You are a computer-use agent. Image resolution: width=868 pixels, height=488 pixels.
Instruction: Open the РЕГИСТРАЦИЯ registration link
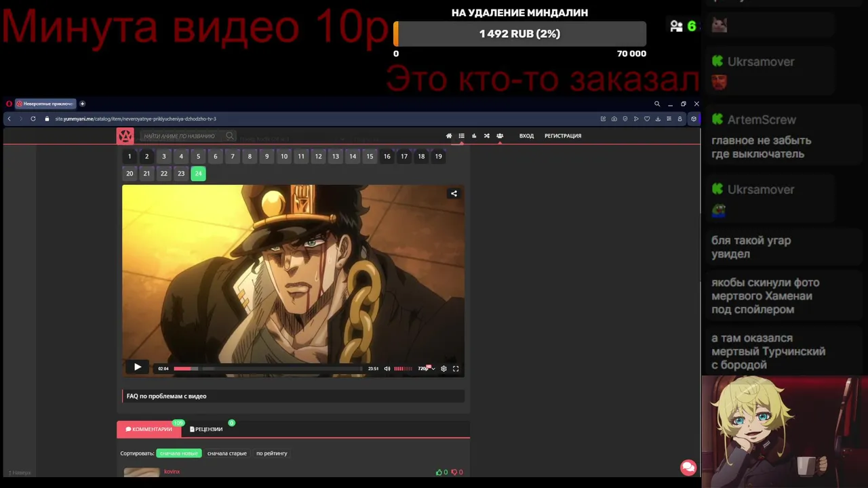pyautogui.click(x=563, y=136)
